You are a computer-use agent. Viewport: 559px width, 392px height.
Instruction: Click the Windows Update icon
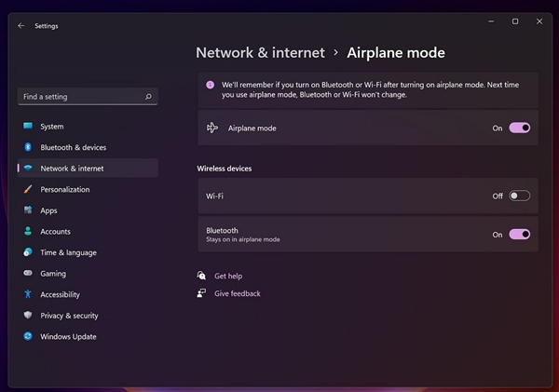[28, 336]
